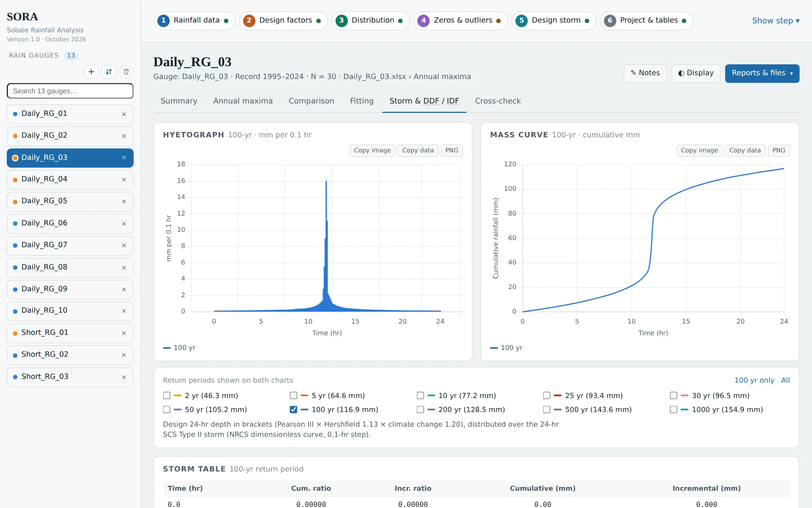This screenshot has width=812, height=508.
Task: Remove Daily_RG_02 with its X icon
Action: (124, 136)
